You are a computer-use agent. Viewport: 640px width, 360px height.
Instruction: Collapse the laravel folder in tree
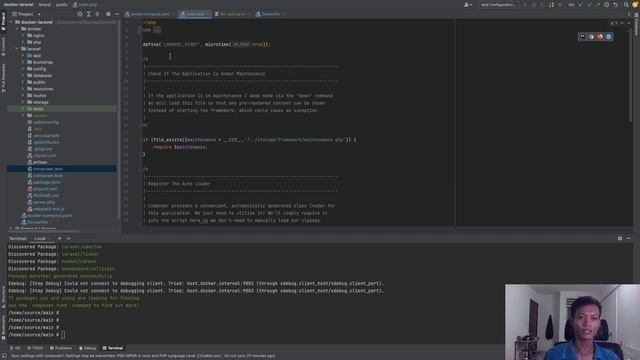tap(18, 49)
